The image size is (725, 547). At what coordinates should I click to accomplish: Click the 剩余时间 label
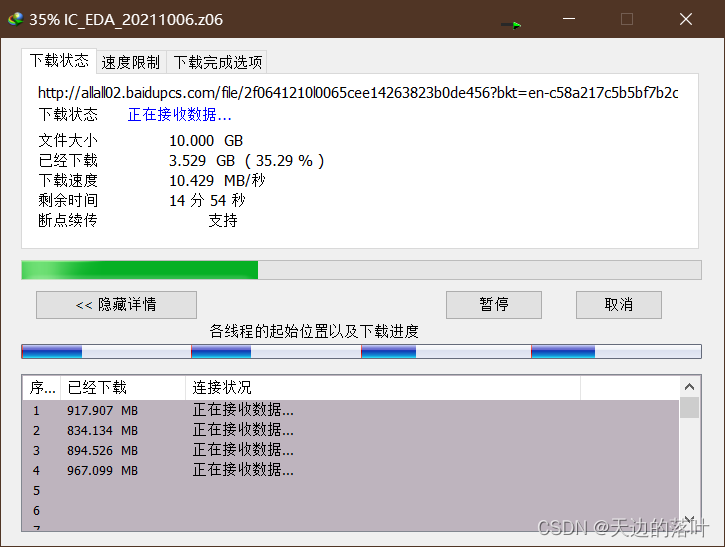pyautogui.click(x=68, y=201)
